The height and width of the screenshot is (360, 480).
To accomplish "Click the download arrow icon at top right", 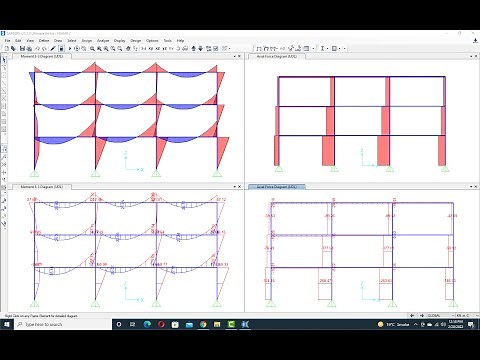I will point(475,40).
